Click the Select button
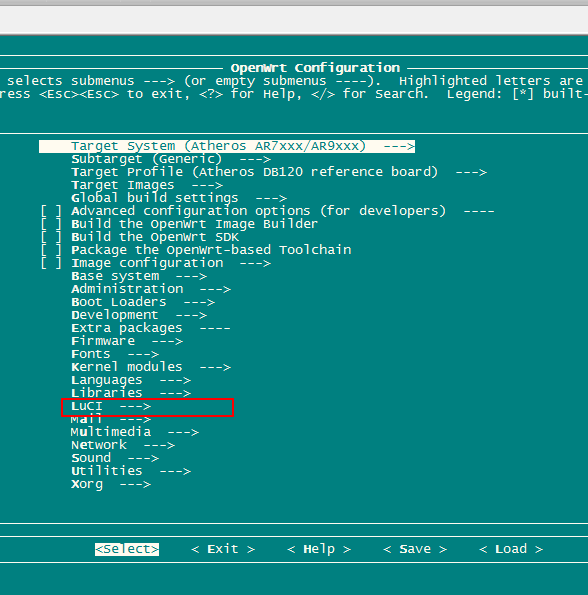588x595 pixels. point(127,549)
